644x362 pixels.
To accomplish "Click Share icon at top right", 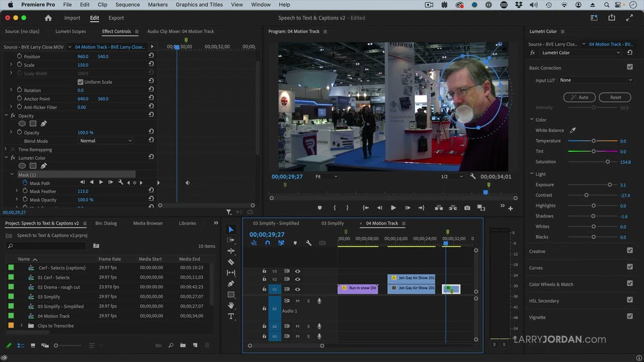I will 612,18.
